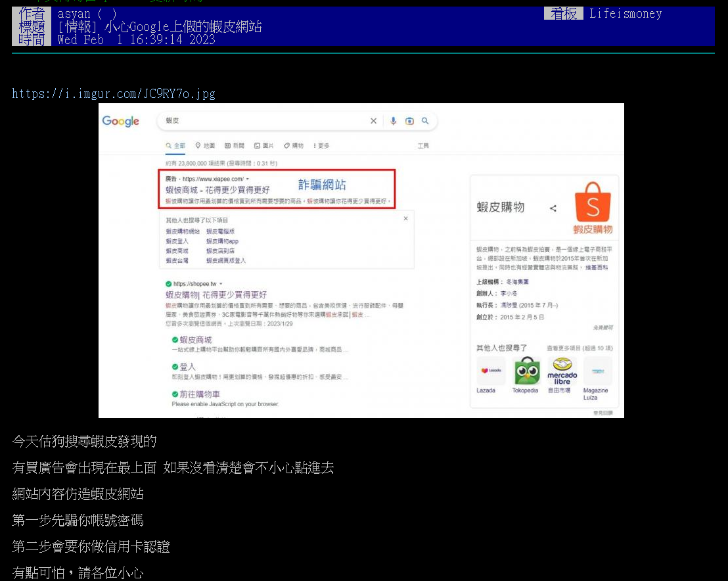The width and height of the screenshot is (728, 581).
Task: Click the 看板 label in header
Action: 564,13
